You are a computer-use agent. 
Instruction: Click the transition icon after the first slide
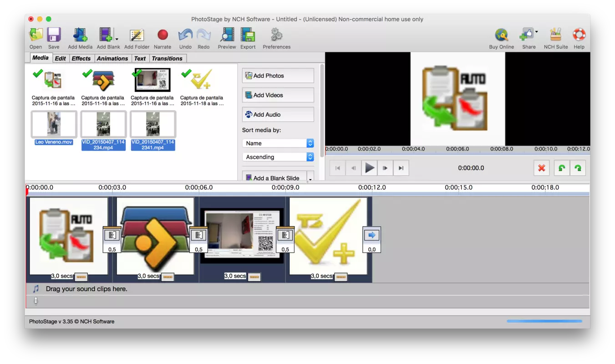pos(112,235)
